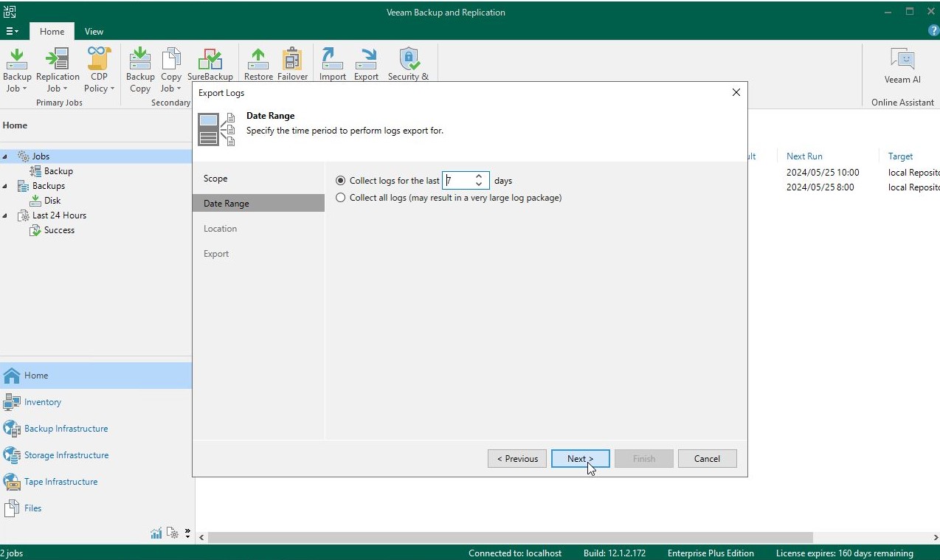Click the Enterprise Plus Edition status text
The image size is (940, 560).
(x=711, y=553)
